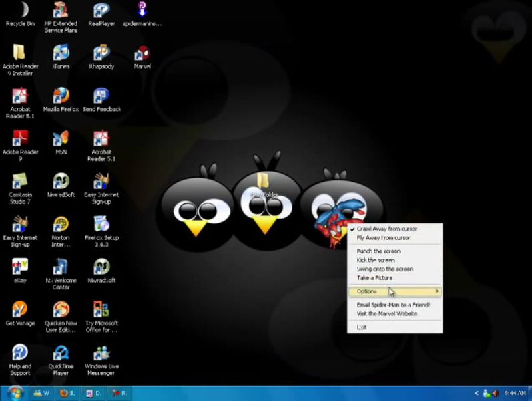Switch to the D taskbar window
Screen dimensions: 532x401
(94, 393)
